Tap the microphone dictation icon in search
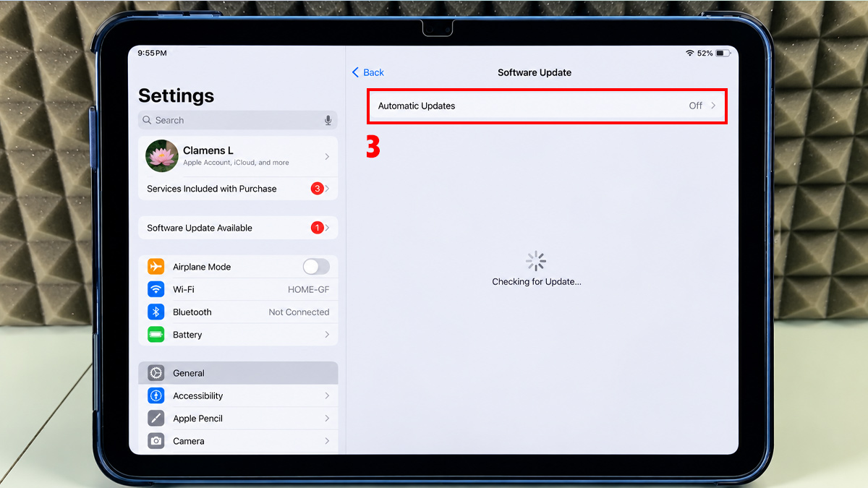868x488 pixels. [328, 120]
